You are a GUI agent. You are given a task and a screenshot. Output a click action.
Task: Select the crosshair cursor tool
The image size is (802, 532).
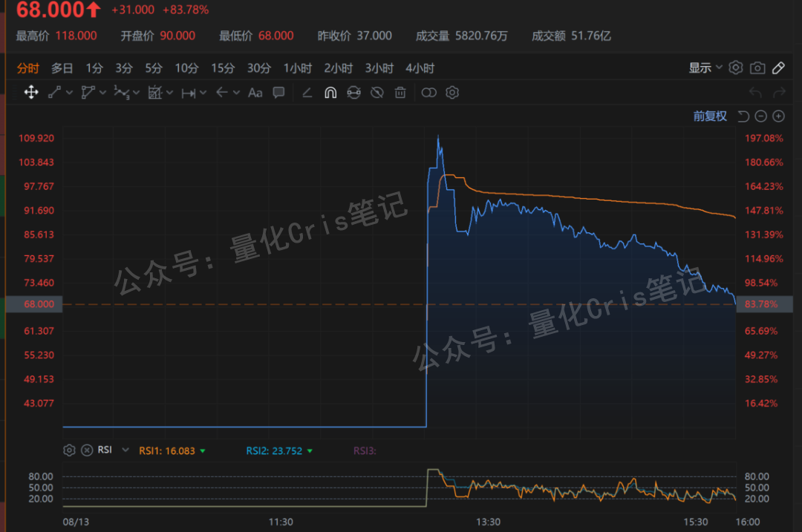tap(31, 92)
